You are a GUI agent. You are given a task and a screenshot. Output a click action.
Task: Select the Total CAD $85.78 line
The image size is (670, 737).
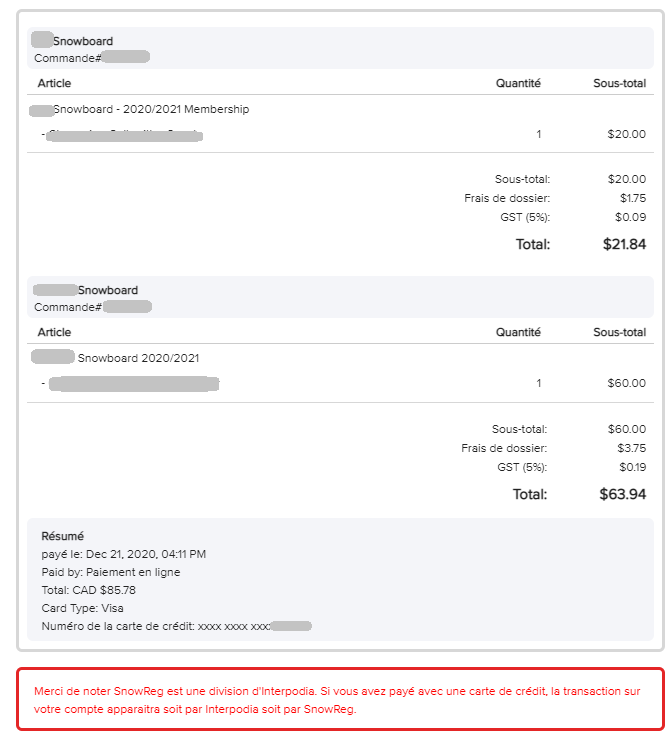tap(88, 590)
